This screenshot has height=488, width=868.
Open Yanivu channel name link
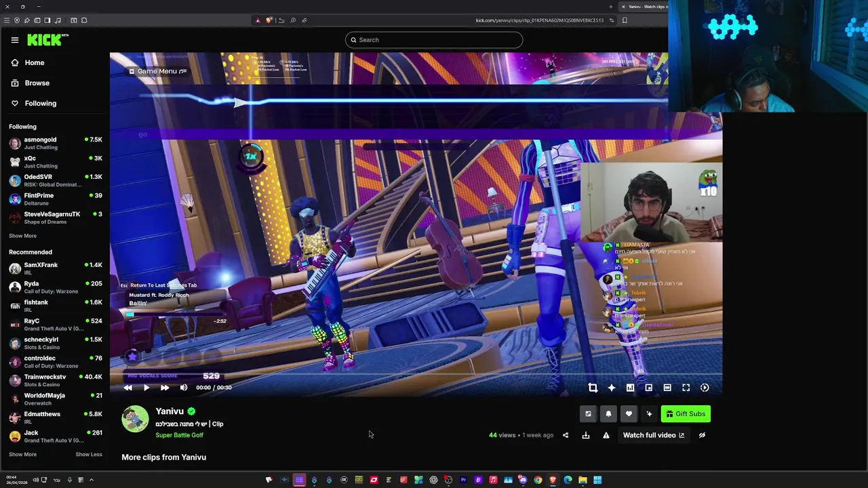(x=170, y=411)
